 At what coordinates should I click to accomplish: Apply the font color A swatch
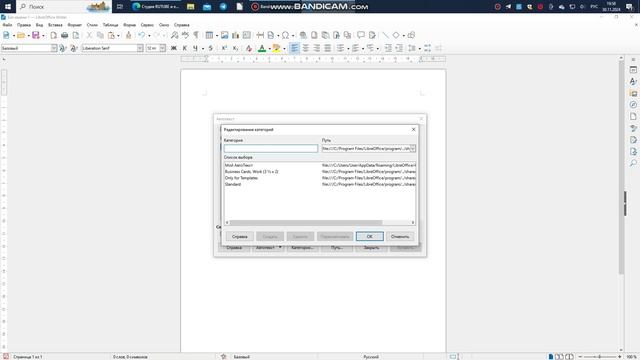[262, 48]
